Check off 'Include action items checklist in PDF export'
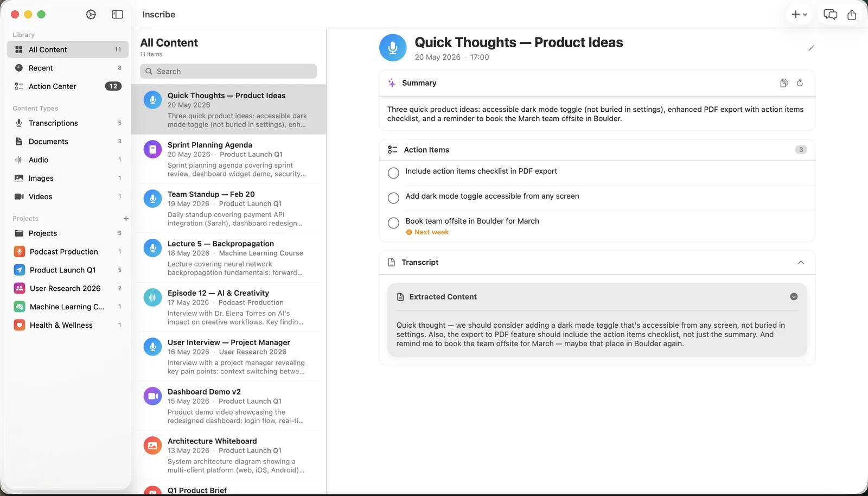The image size is (868, 496). click(x=393, y=173)
